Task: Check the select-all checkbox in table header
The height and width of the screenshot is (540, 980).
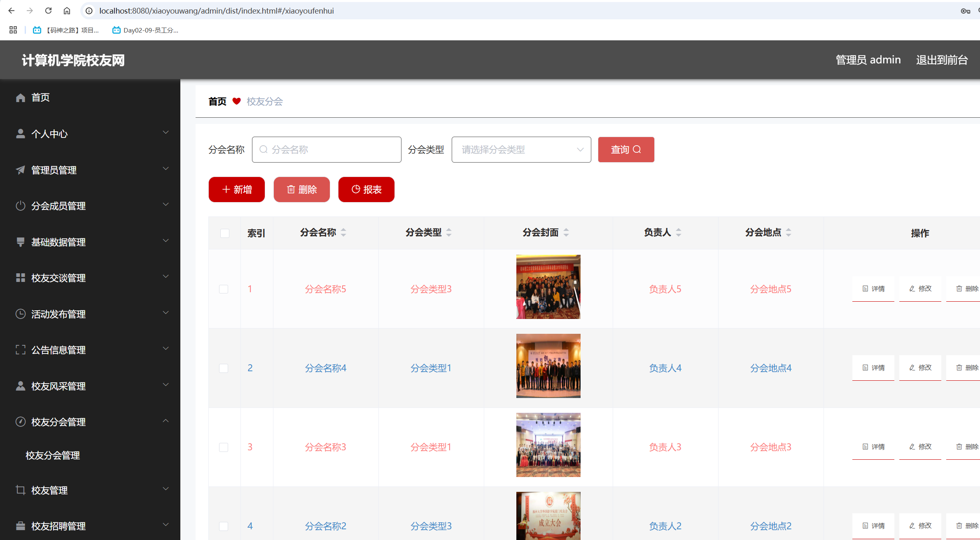Action: point(224,233)
